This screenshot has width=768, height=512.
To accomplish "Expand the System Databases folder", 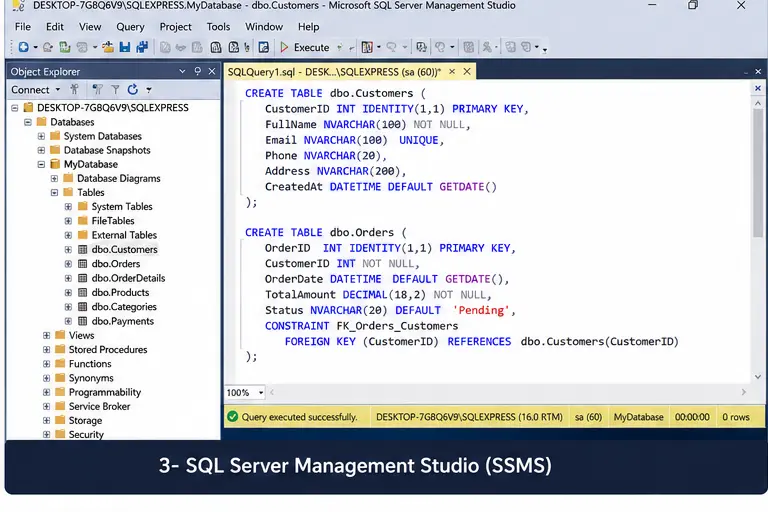I will [41, 136].
